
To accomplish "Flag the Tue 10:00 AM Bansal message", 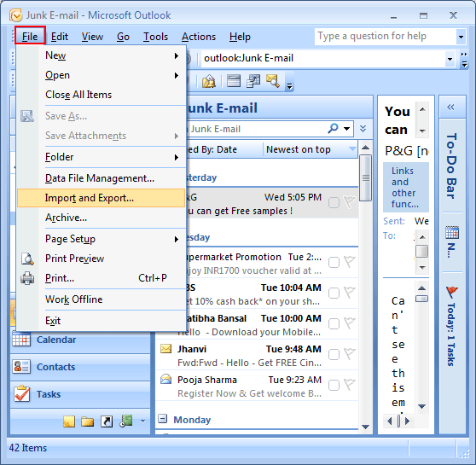I will pyautogui.click(x=350, y=323).
